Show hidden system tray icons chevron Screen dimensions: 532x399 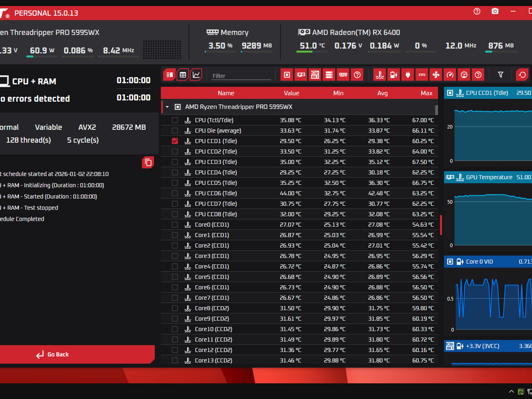(511, 391)
